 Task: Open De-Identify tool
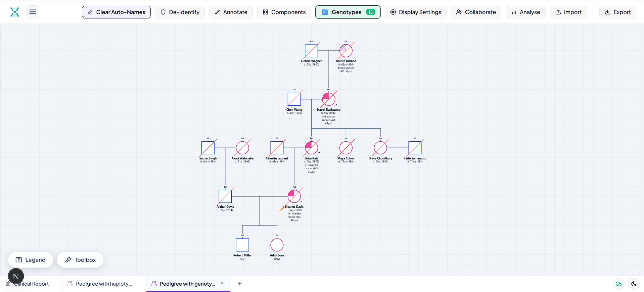click(x=180, y=12)
